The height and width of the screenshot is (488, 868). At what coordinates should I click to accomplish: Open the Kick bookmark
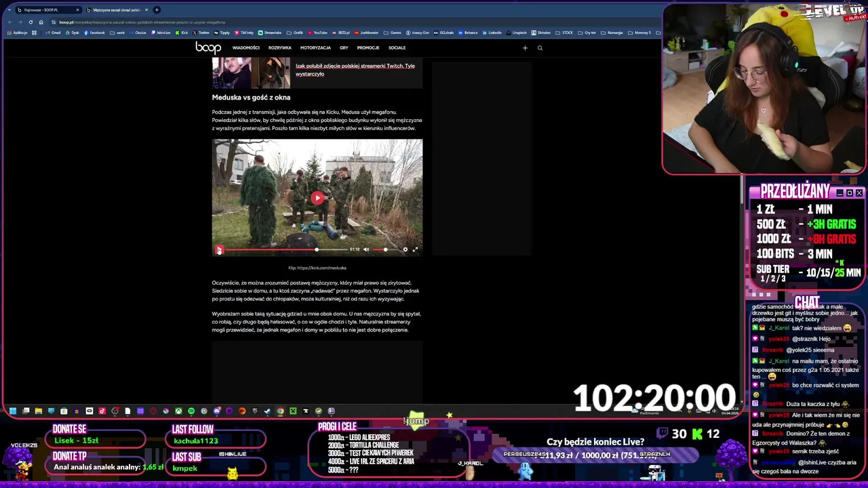click(x=181, y=33)
